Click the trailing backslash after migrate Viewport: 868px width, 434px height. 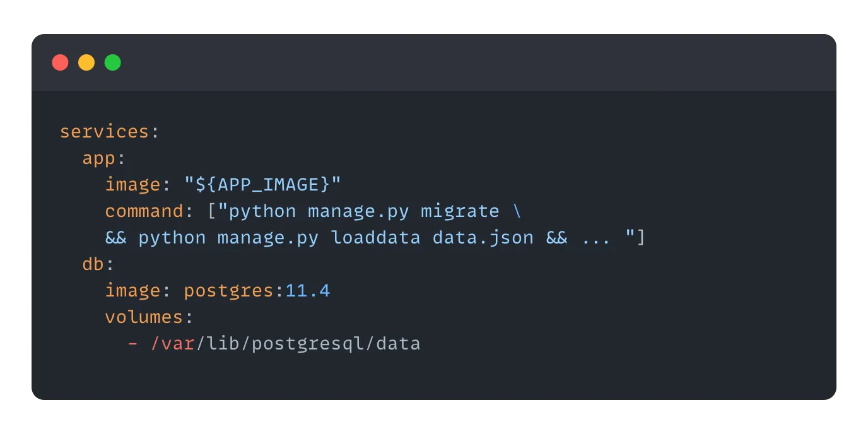click(517, 211)
